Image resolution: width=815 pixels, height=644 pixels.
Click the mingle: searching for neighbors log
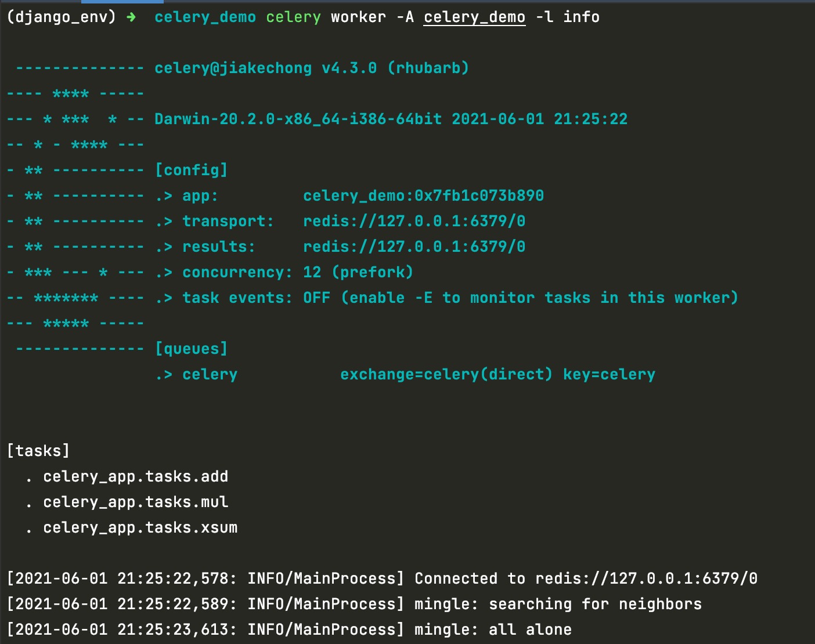(x=354, y=605)
